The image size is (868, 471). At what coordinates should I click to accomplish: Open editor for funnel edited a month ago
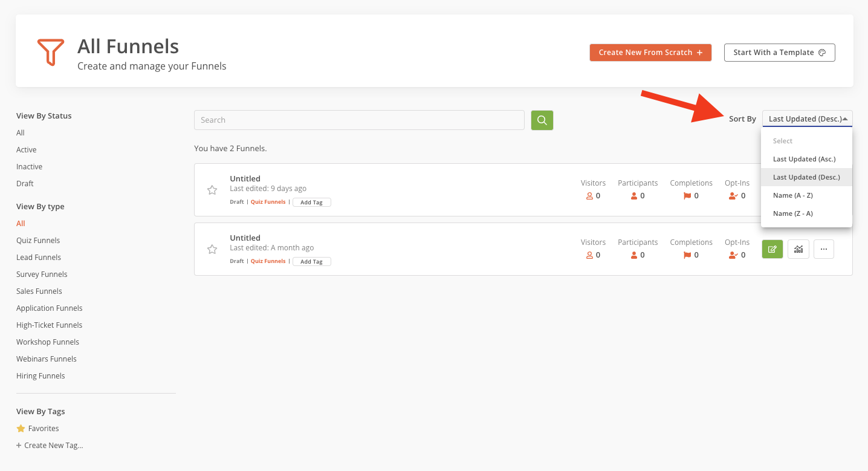tap(772, 249)
